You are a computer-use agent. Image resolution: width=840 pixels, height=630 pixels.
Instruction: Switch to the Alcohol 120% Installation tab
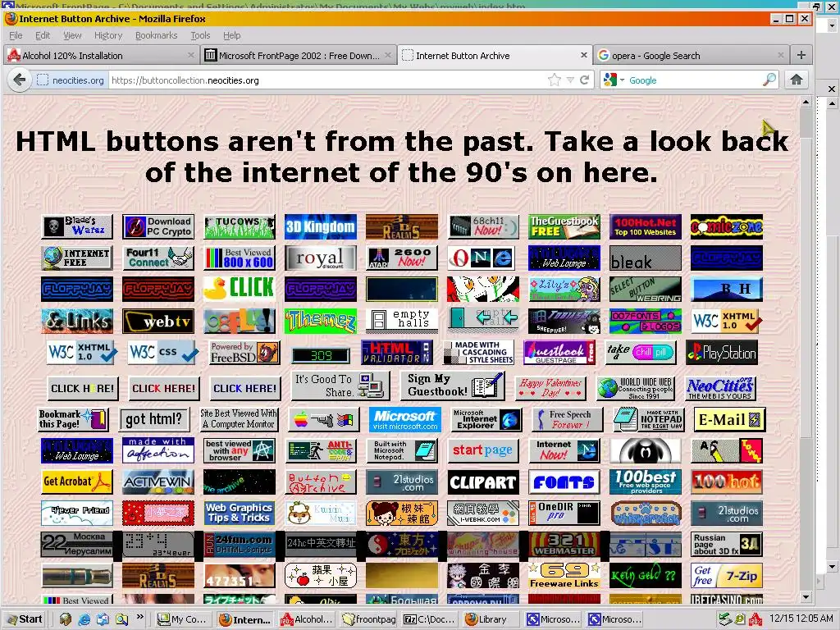tap(101, 55)
